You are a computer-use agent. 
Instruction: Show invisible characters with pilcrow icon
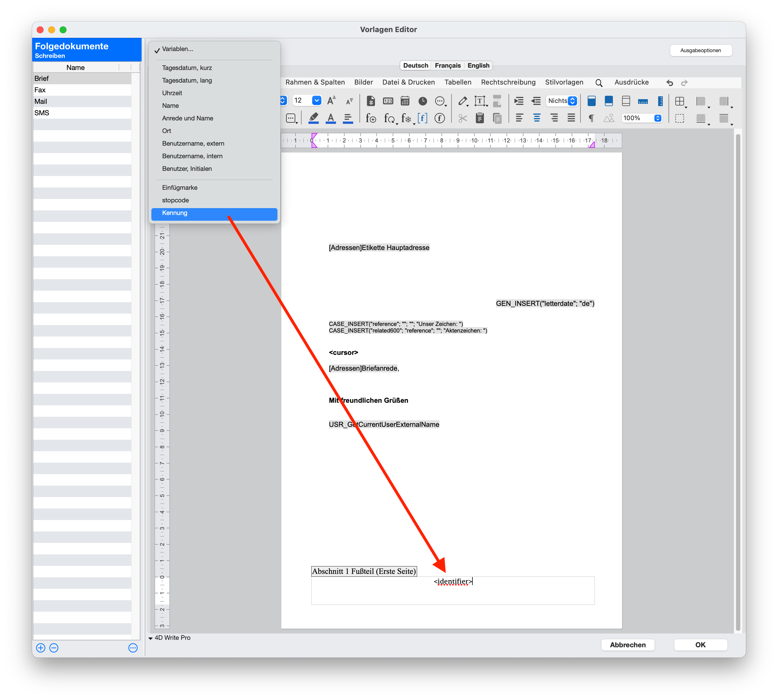pyautogui.click(x=591, y=118)
